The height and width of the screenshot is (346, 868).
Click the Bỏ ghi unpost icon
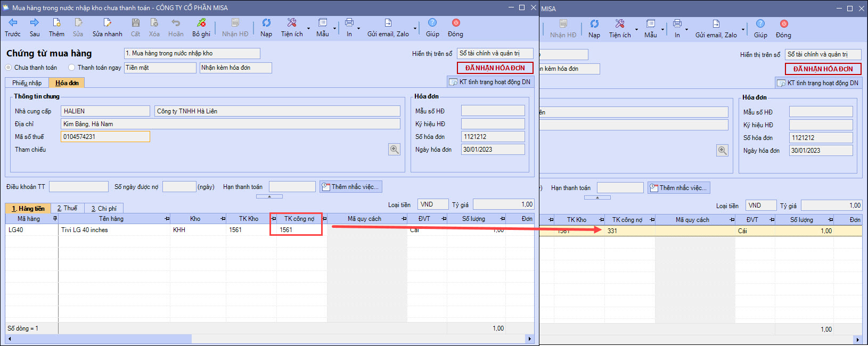[201, 23]
